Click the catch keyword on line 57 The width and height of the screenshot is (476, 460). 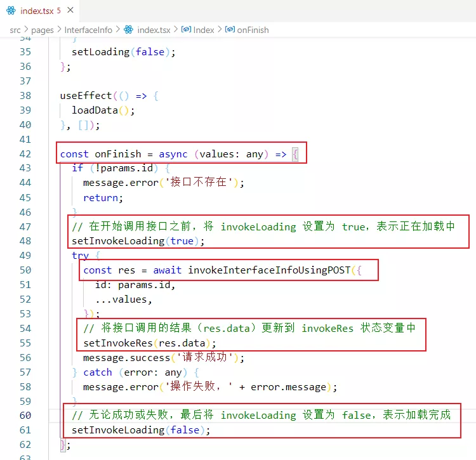coord(98,372)
